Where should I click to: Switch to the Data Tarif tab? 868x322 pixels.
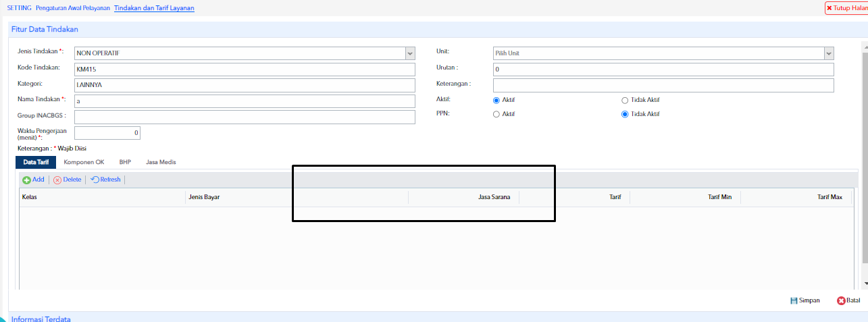(36, 163)
